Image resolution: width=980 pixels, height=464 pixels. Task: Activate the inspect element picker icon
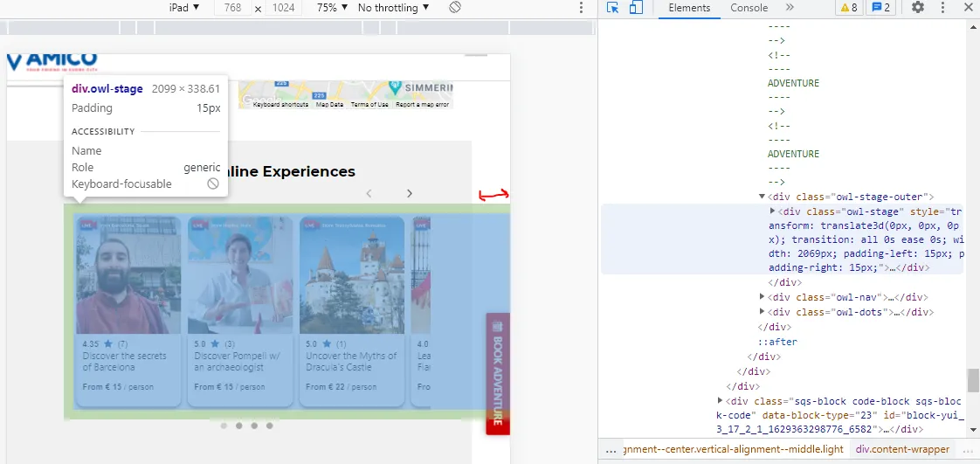(x=612, y=8)
